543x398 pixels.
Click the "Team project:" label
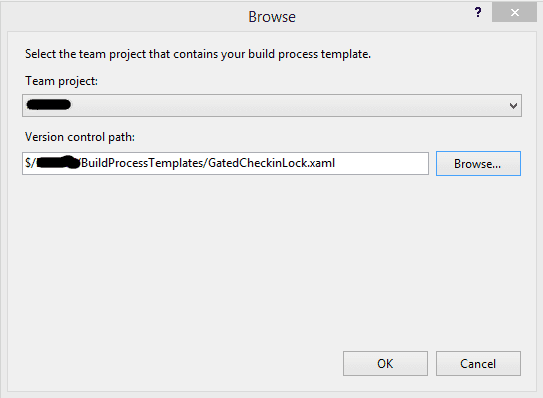(61, 81)
